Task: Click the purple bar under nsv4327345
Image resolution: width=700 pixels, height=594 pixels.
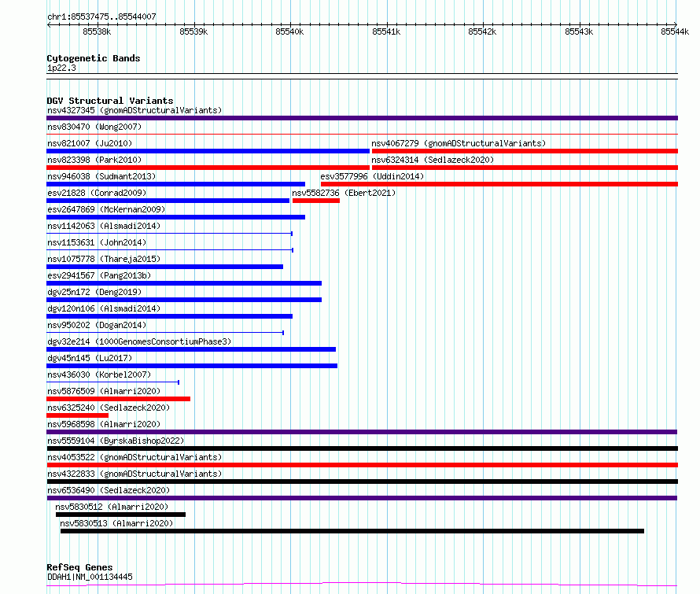Action: 362,118
